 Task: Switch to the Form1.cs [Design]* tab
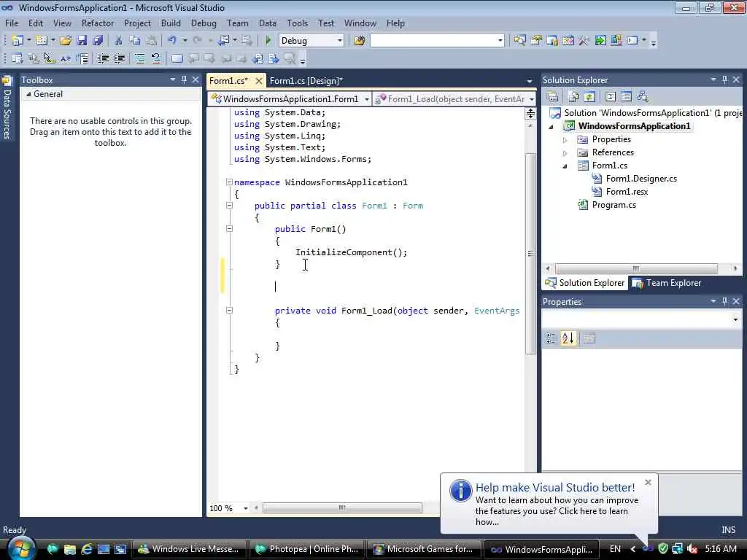tap(306, 80)
